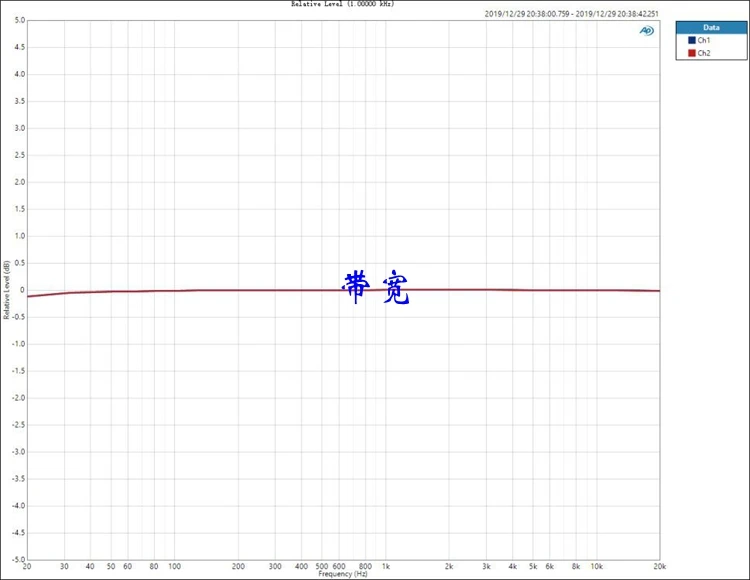This screenshot has height=580, width=750.
Task: Click the Audio Precision logo icon
Action: [647, 31]
